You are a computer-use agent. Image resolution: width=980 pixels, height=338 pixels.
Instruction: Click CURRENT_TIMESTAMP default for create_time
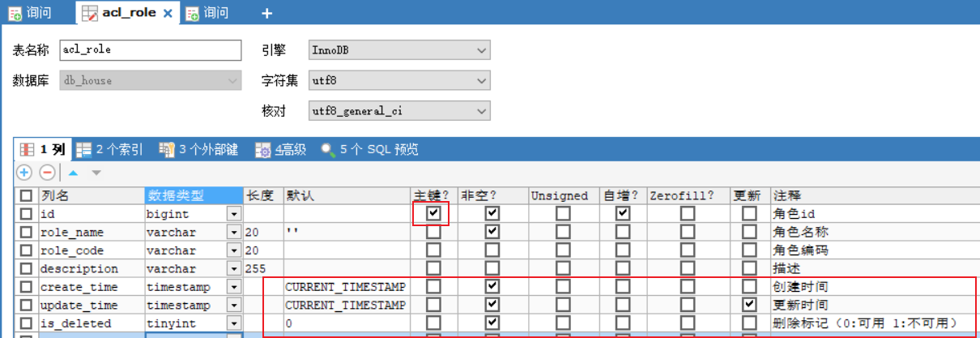pyautogui.click(x=347, y=287)
